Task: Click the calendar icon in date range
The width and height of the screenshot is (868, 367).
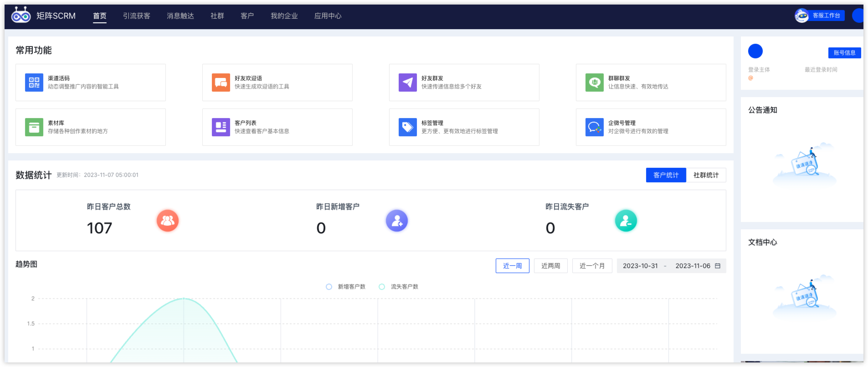Action: (x=718, y=266)
